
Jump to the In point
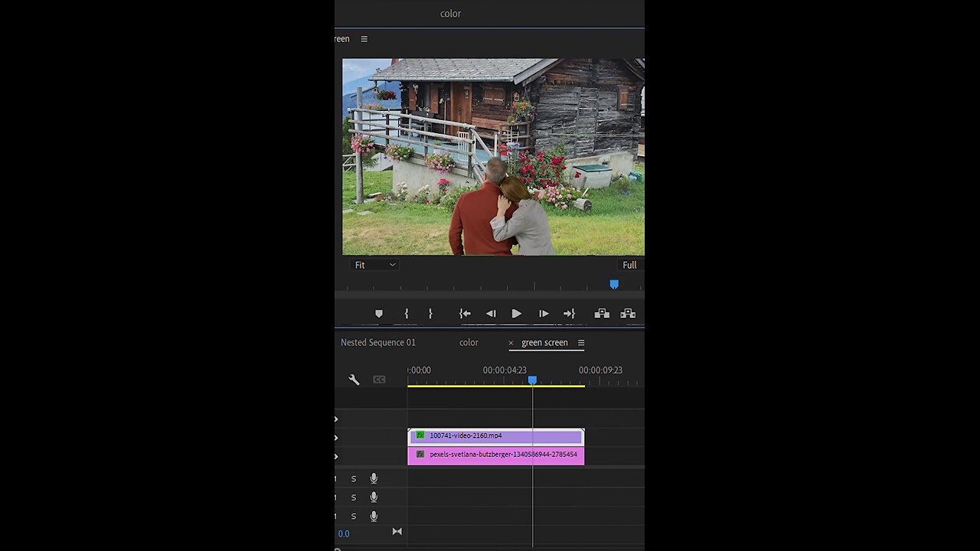(x=465, y=314)
